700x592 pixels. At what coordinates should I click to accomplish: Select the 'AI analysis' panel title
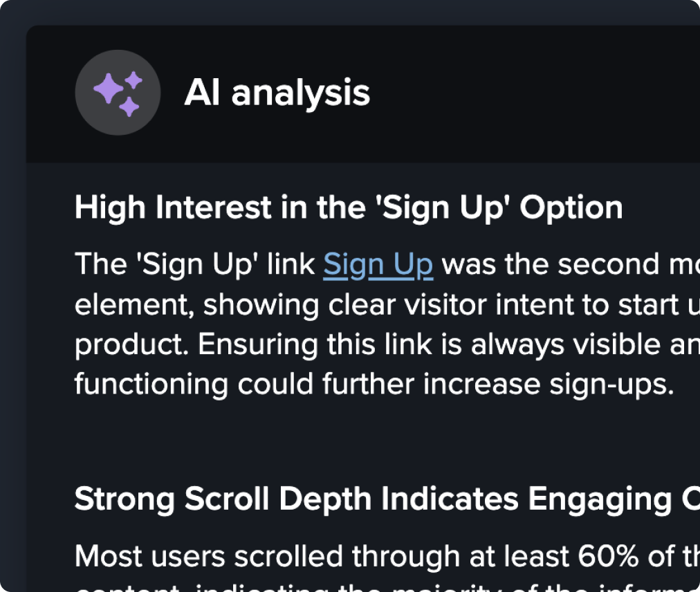tap(277, 93)
